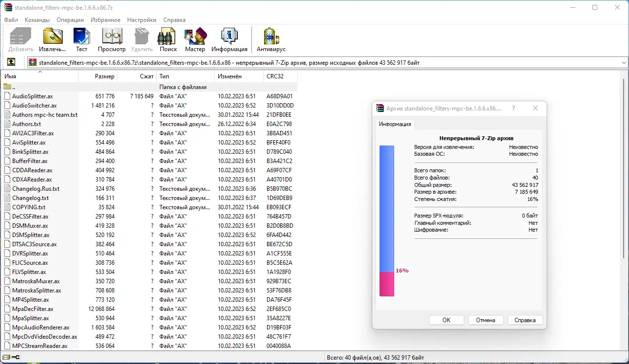Select the Changelog.Rus.txt file icon
629x364 pixels.
[7, 188]
